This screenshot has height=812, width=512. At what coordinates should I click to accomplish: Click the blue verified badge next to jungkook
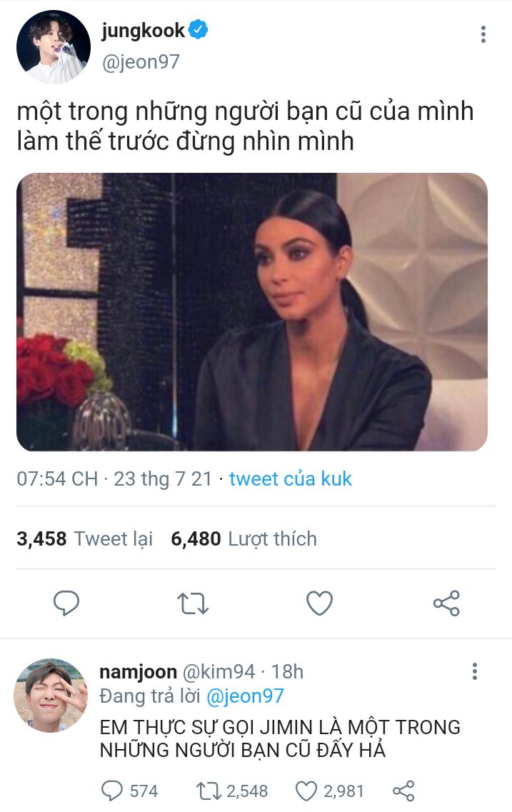[198, 29]
